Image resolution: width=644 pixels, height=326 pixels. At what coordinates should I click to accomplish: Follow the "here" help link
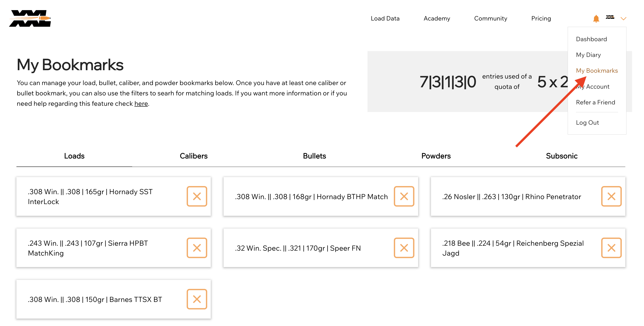141,103
